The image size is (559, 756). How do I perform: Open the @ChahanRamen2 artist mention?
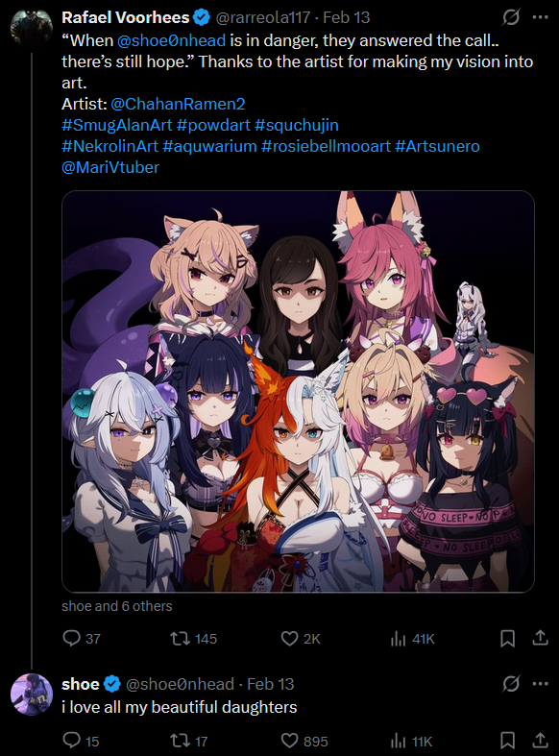point(178,104)
